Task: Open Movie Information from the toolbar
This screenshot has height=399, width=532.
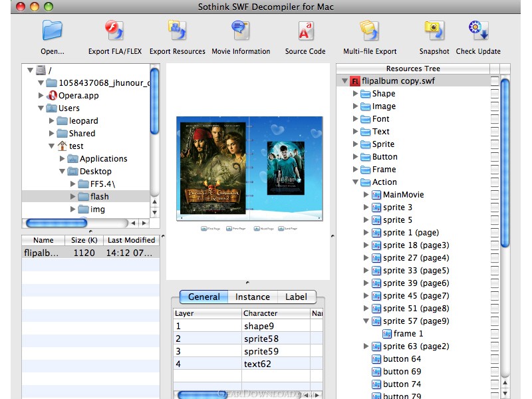Action: coord(241,31)
